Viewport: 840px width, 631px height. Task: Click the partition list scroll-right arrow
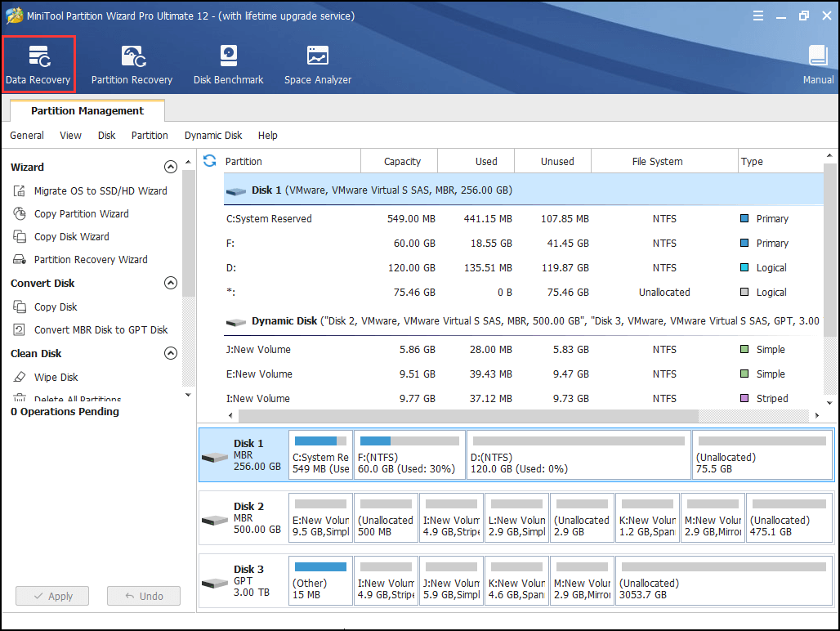click(817, 415)
